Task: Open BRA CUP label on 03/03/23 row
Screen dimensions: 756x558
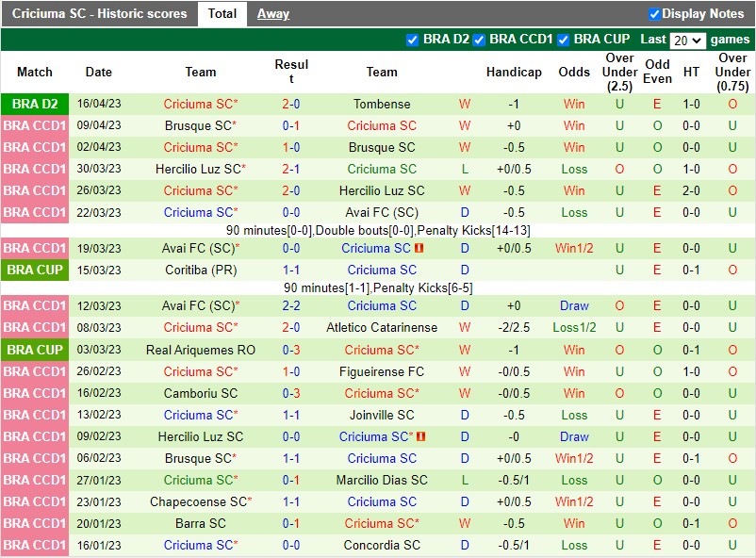Action: (35, 350)
